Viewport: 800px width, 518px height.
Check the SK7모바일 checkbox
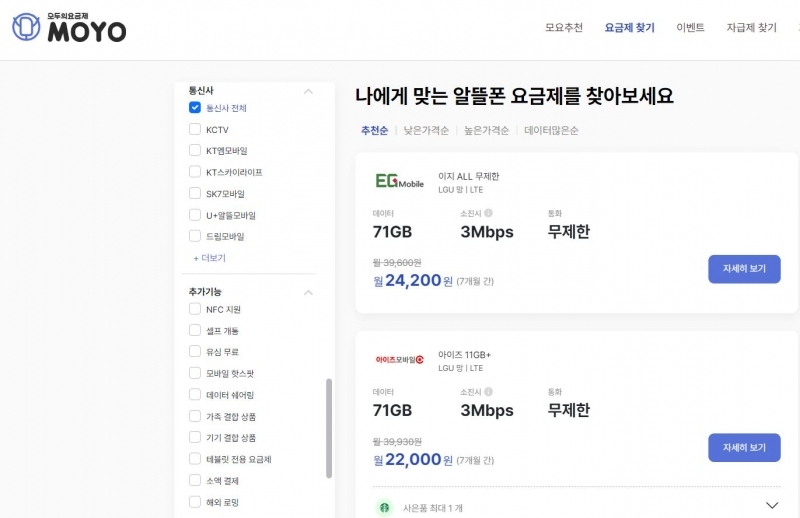tap(194, 193)
